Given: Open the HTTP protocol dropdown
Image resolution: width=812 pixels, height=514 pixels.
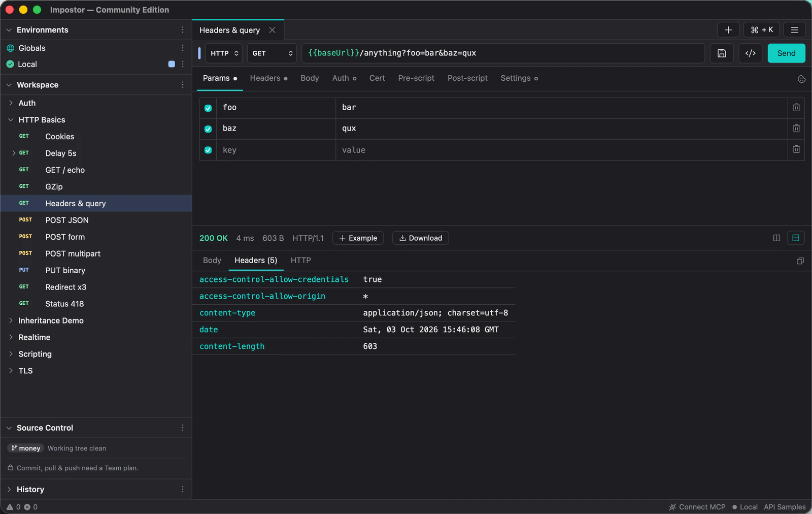Looking at the screenshot, I should (224, 53).
